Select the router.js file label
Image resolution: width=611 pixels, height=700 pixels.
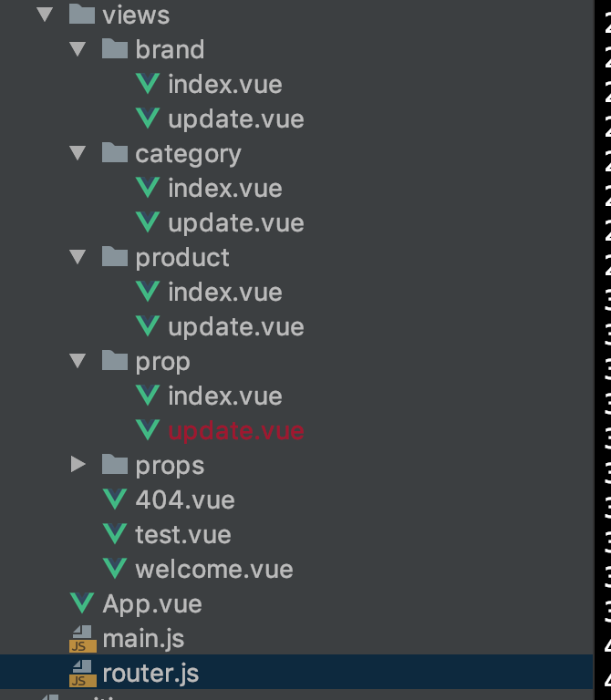pos(150,673)
